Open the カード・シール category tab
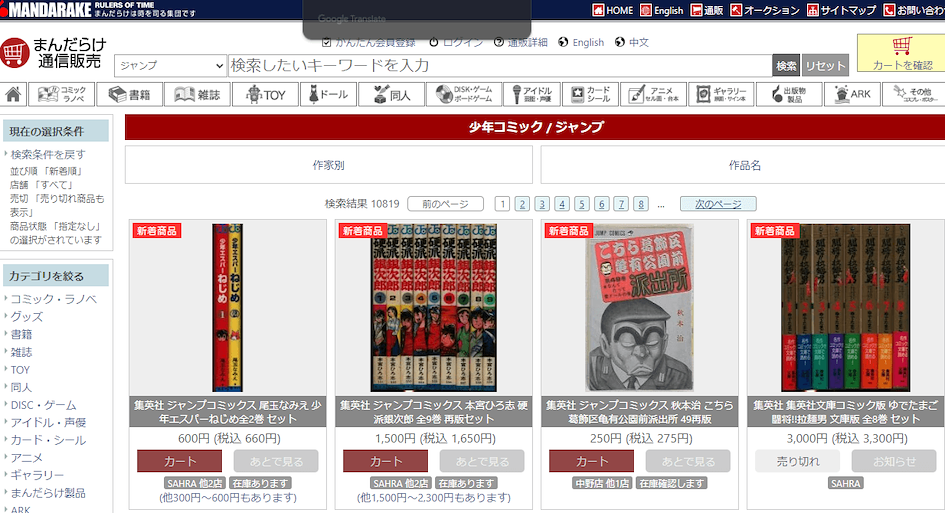The image size is (945, 513). [x=590, y=94]
